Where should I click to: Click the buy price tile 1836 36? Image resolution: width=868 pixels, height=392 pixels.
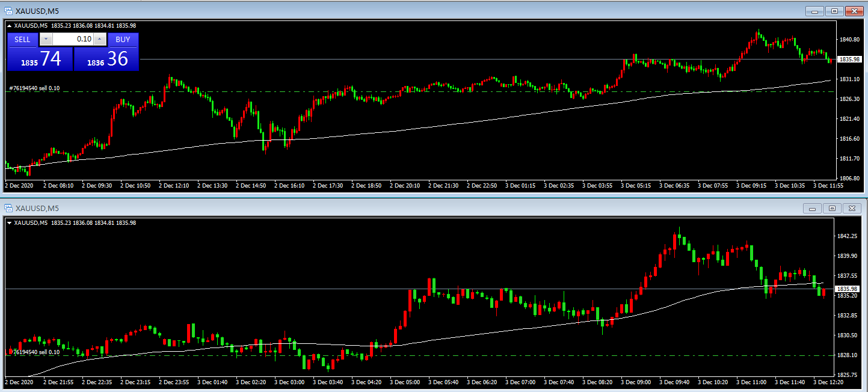coord(106,59)
